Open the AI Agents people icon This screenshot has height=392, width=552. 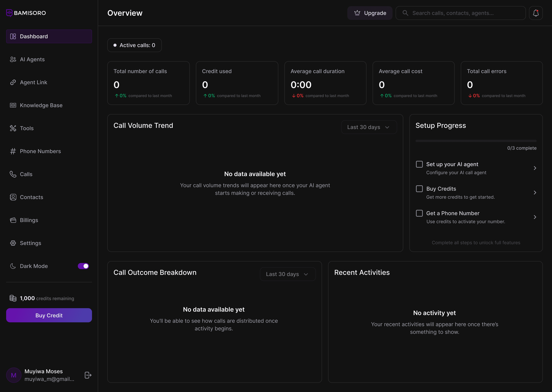coord(13,59)
